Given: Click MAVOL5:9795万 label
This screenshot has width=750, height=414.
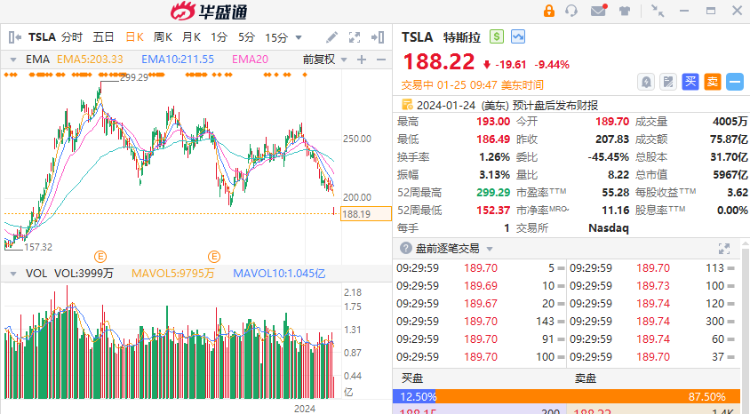Looking at the screenshot, I should [173, 273].
